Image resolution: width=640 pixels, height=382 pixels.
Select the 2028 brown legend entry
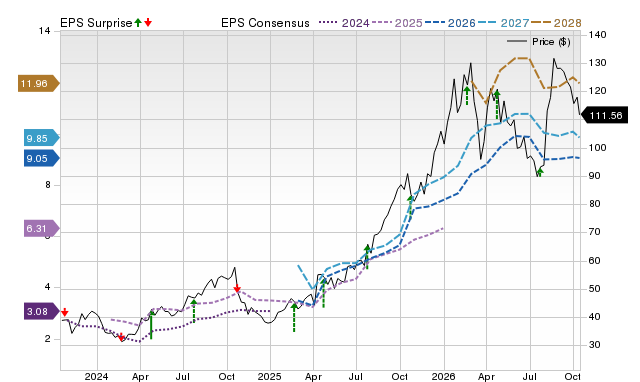click(556, 23)
